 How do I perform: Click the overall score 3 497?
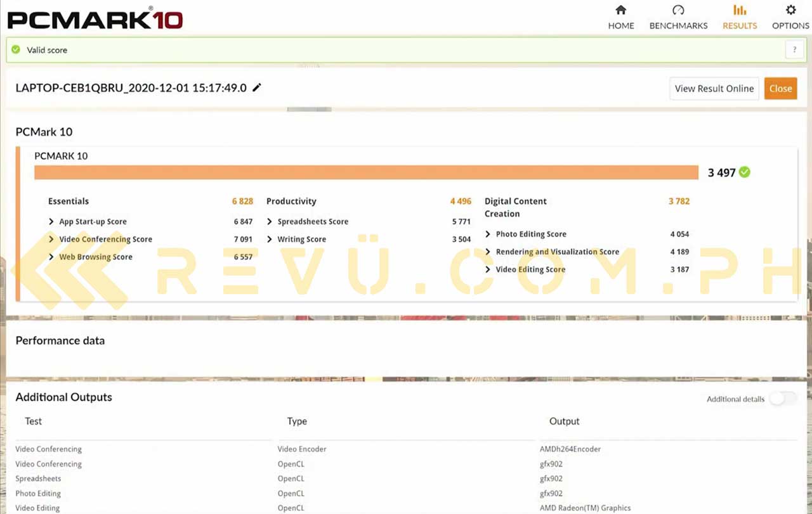pyautogui.click(x=721, y=172)
